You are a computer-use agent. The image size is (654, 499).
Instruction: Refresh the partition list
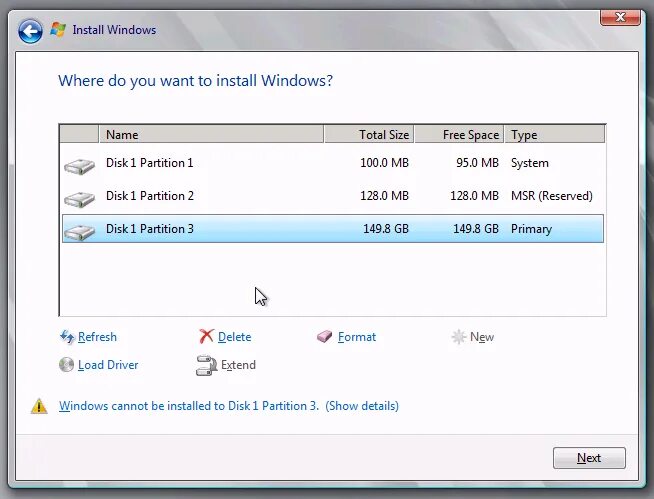click(x=97, y=337)
